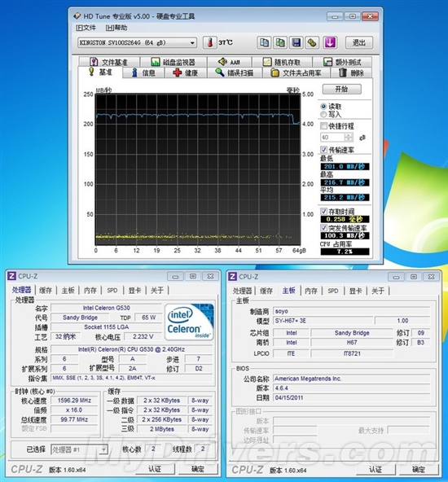Toggle the 存取时间 access time checkbox
Image resolution: width=448 pixels, height=482 pixels.
323,211
